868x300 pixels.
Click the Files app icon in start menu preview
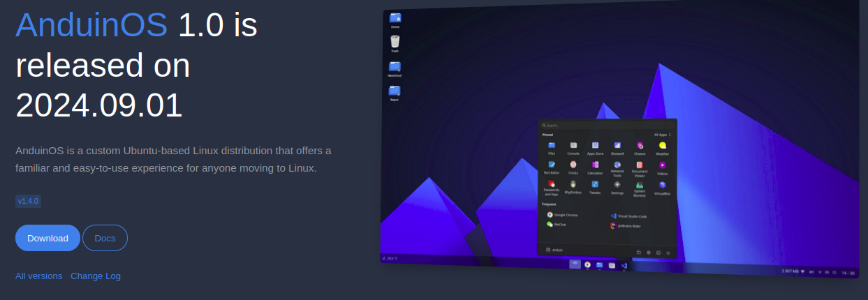pos(552,145)
